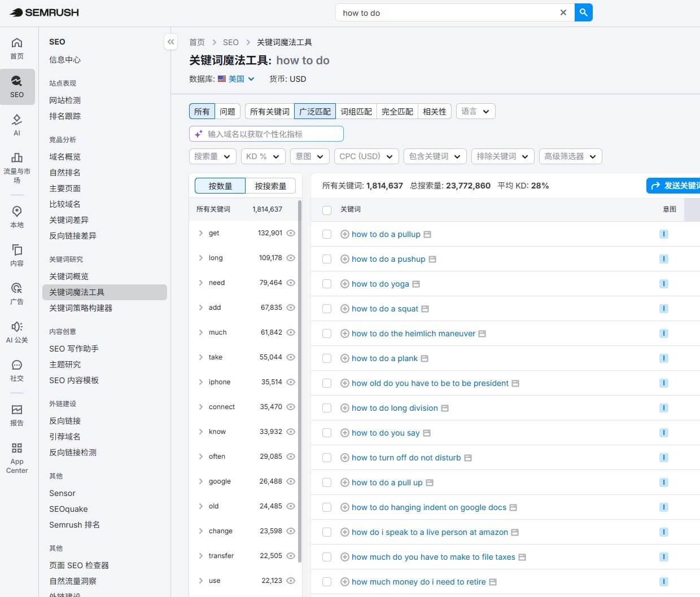Viewport: 700px width, 597px height.
Task: Click the arrow icon in 发送关键词 button
Action: pyautogui.click(x=655, y=186)
